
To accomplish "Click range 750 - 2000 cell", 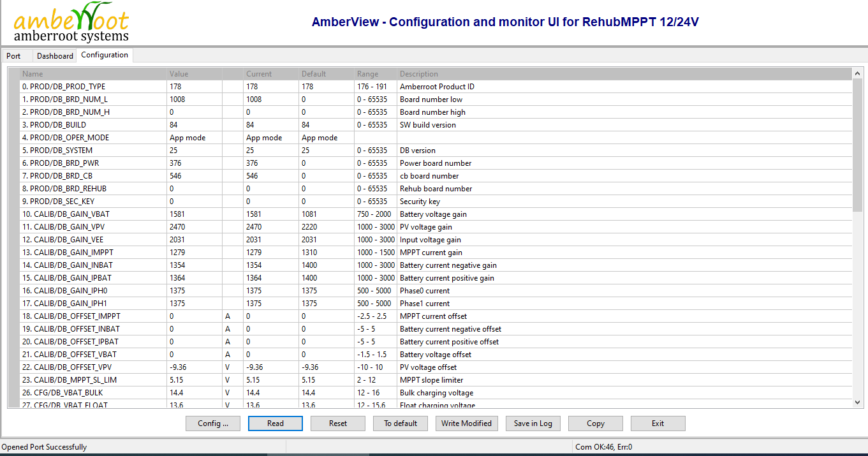I will click(374, 214).
